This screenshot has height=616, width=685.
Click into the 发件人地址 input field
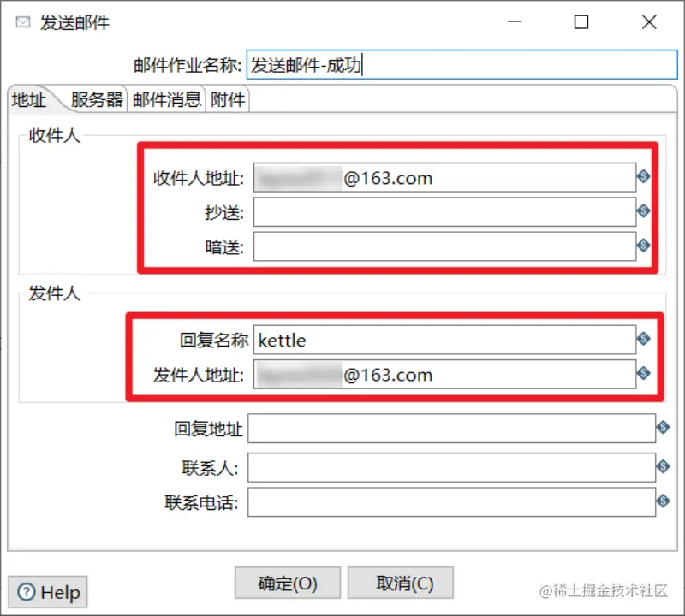pyautogui.click(x=444, y=374)
